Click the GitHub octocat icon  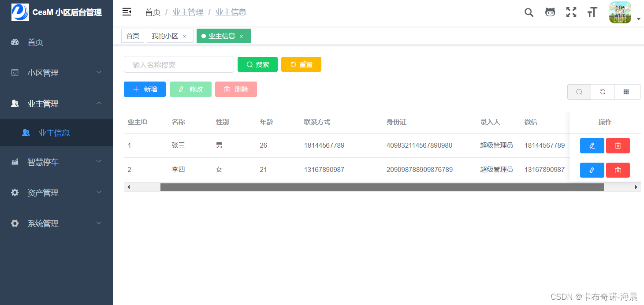550,12
